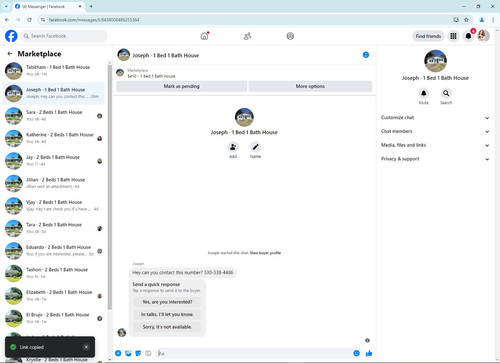Click Joseph's house photo in right panel
Viewport: 500px width, 363px height.
(x=435, y=61)
